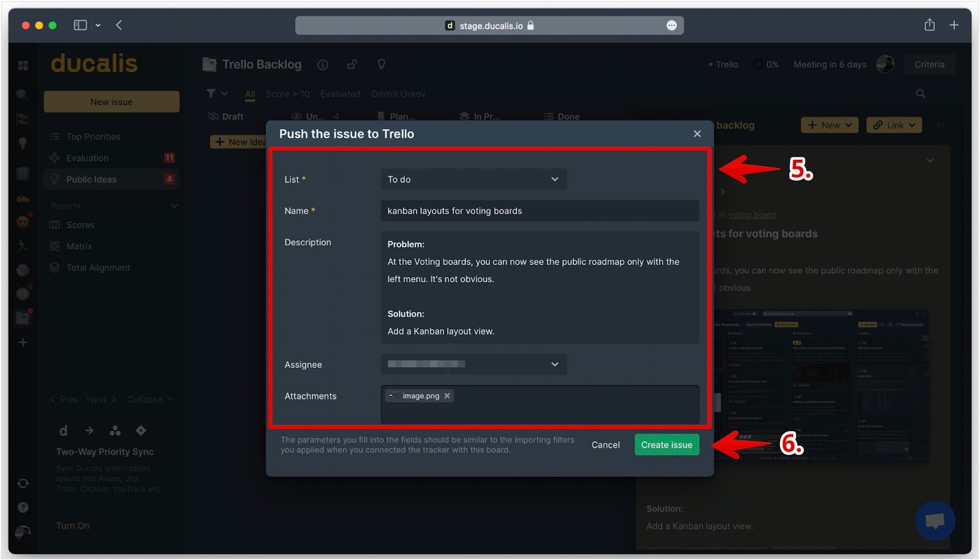Click the Trello tracker label
This screenshot has height=560, width=980.
click(723, 64)
